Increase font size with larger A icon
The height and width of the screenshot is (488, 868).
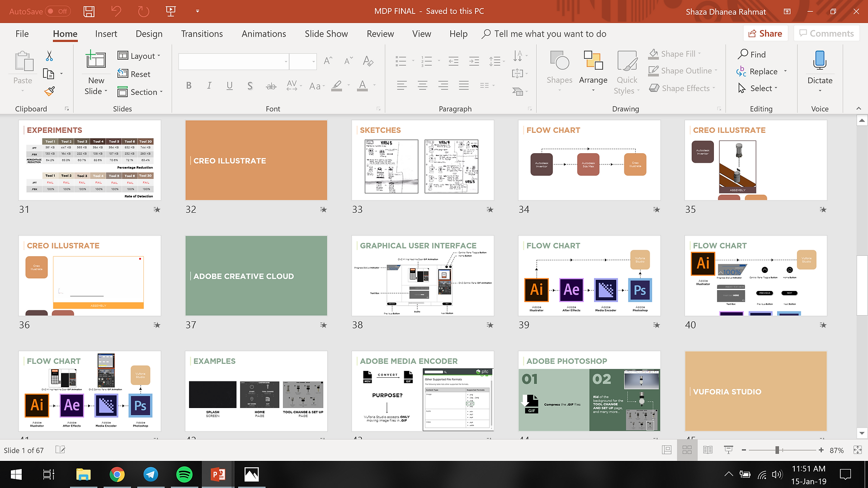[x=328, y=61]
